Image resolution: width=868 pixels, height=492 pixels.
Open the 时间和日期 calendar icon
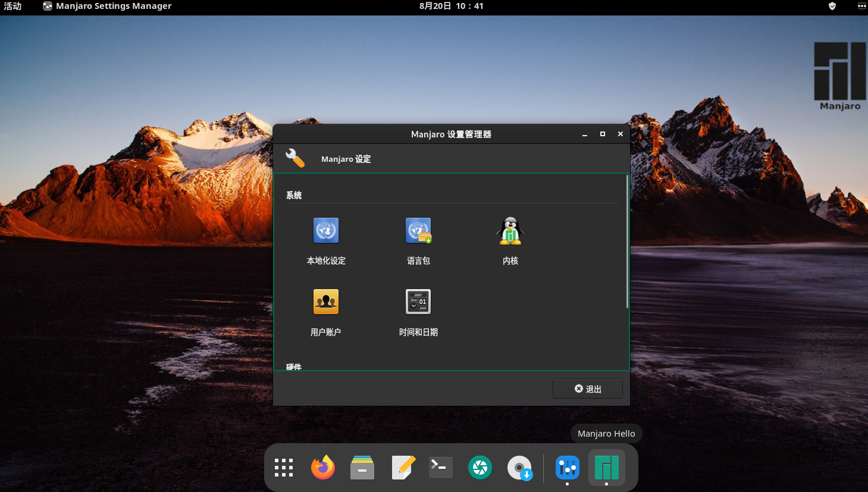(x=418, y=302)
